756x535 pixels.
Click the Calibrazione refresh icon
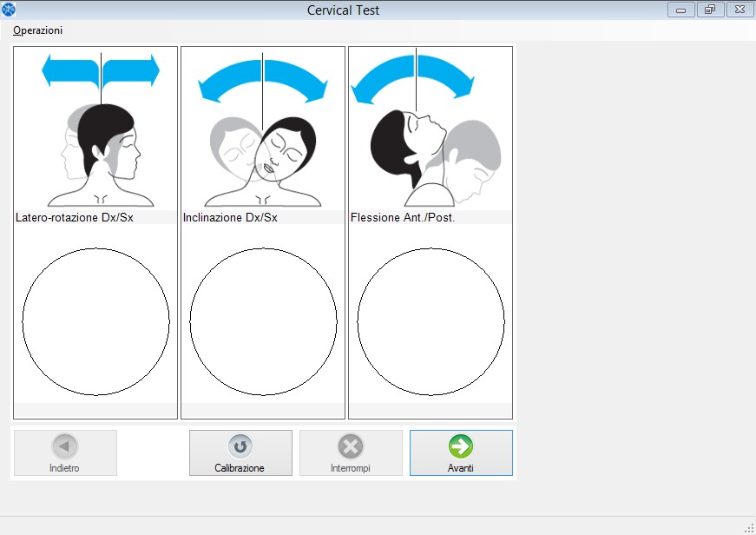point(240,446)
